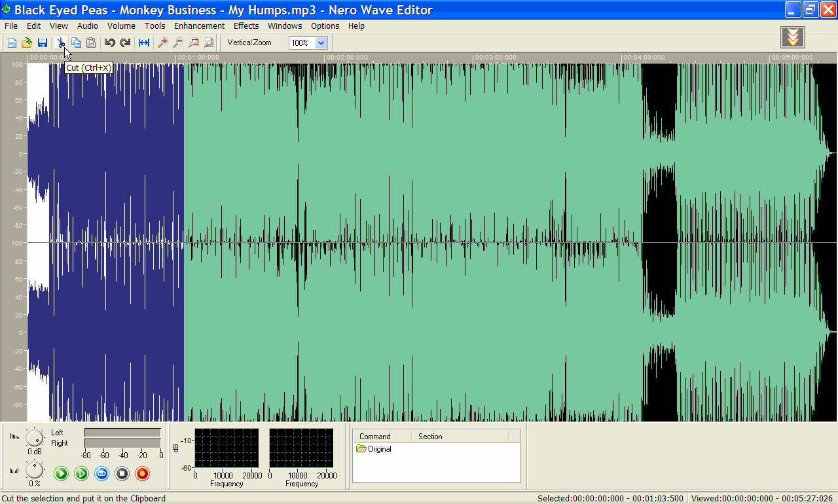Click the blue select-all arrows icon
The height and width of the screenshot is (504, 838).
(144, 43)
